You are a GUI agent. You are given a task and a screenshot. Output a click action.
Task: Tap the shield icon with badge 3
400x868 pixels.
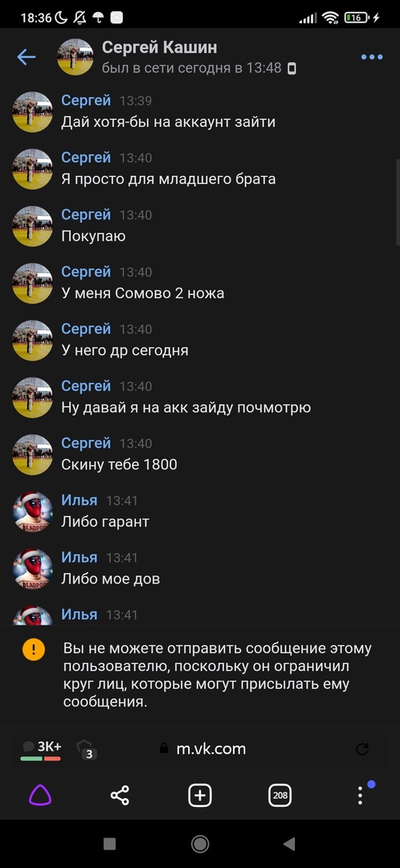point(85,749)
